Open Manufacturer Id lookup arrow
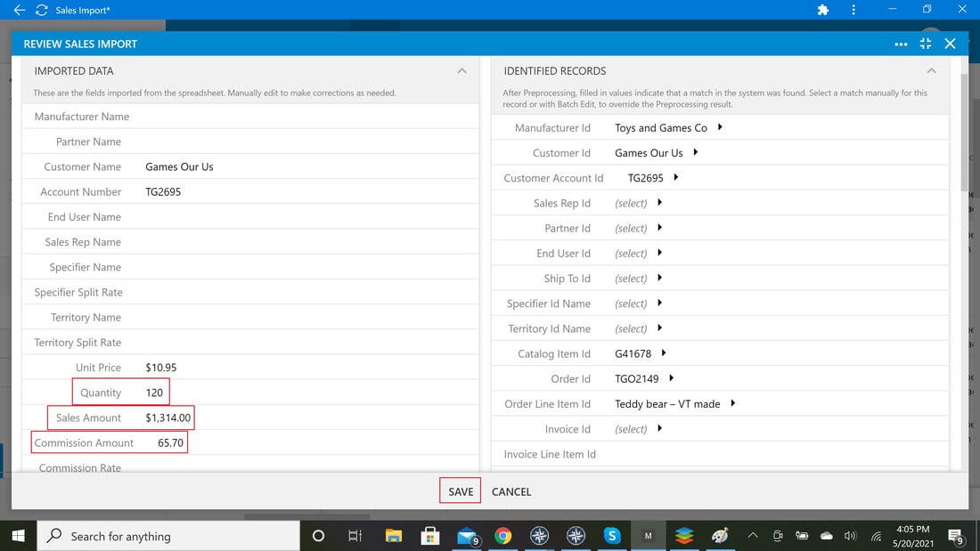The width and height of the screenshot is (980, 551). 720,127
